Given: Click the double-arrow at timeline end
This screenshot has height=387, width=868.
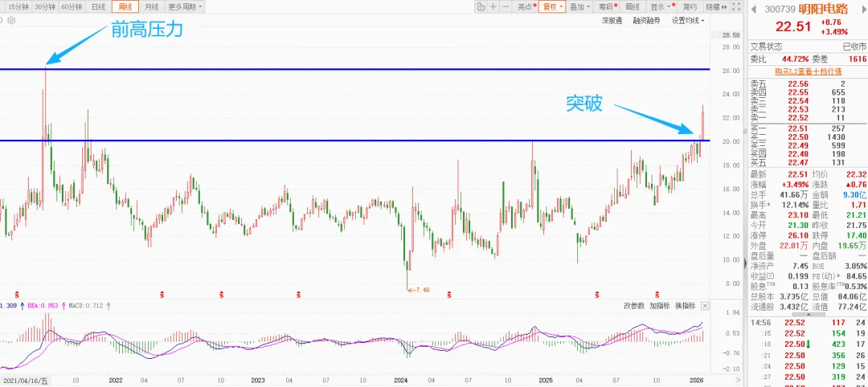Looking at the screenshot, I should [x=737, y=381].
